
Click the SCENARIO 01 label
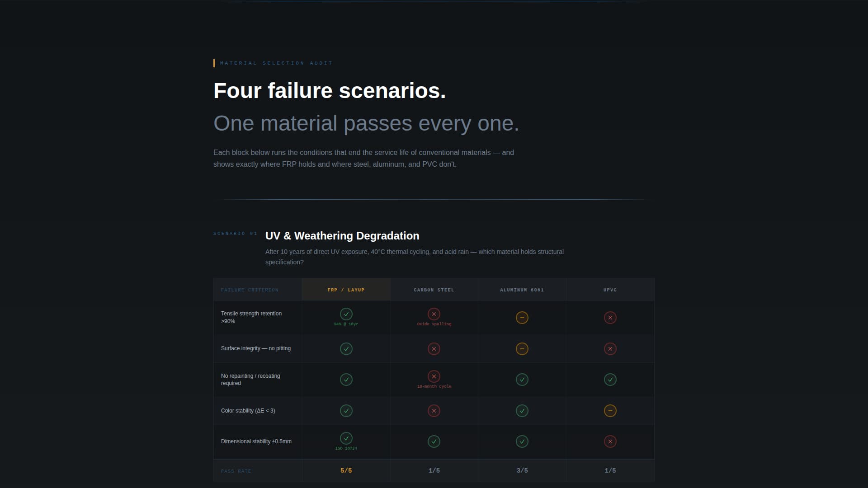(x=235, y=234)
